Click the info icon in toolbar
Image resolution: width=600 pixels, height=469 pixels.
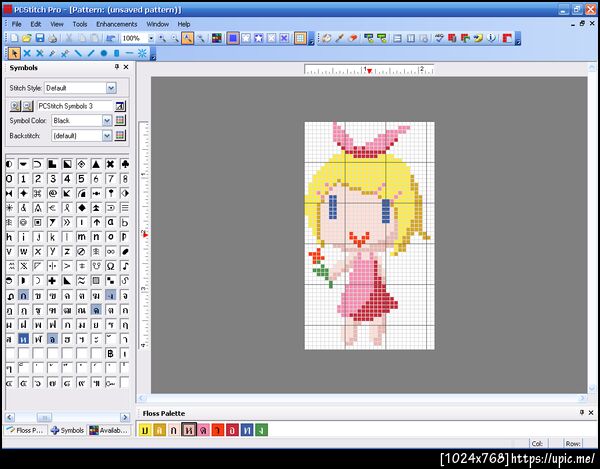click(493, 38)
